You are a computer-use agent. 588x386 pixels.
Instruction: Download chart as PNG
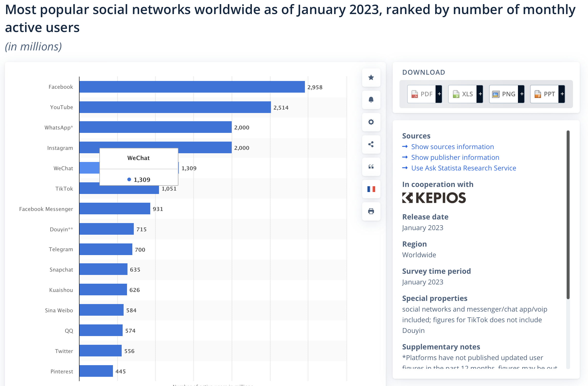coord(503,94)
